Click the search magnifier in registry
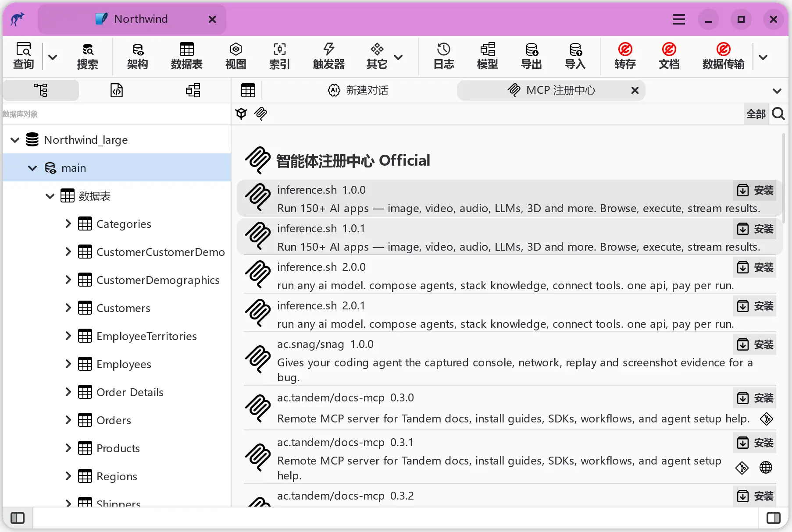Screen dimensions: 792x532 [778, 114]
